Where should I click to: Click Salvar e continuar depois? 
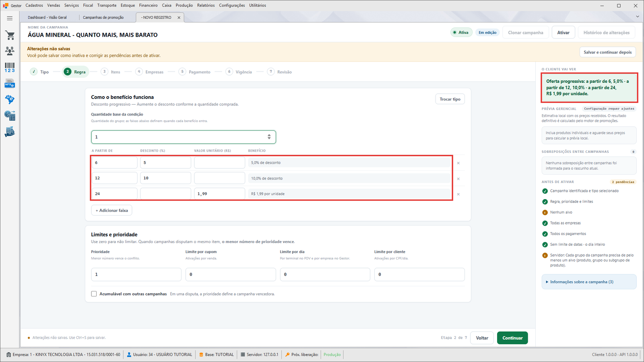click(608, 52)
